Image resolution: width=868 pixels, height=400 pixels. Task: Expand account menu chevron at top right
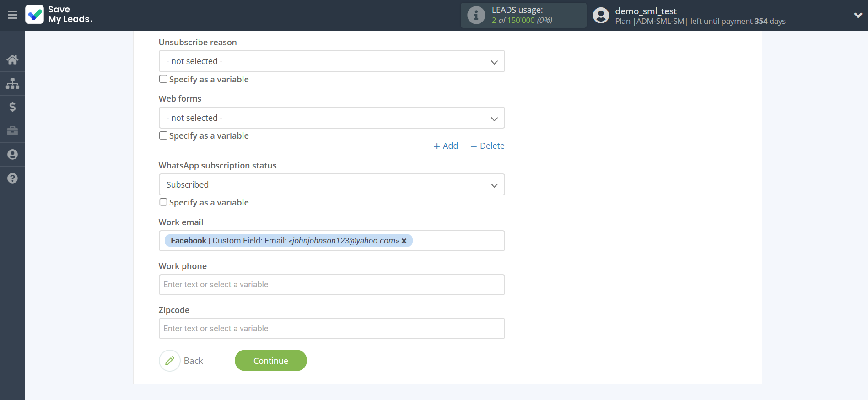pos(858,15)
